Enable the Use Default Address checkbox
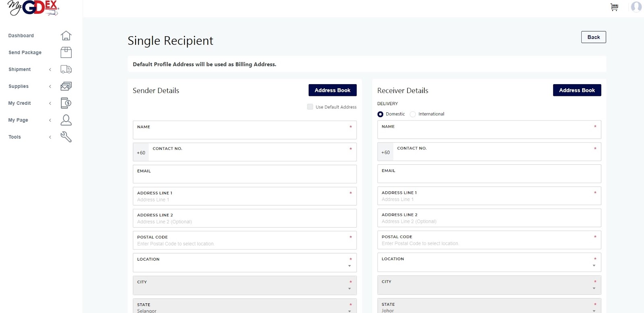The image size is (644, 313). (x=310, y=107)
